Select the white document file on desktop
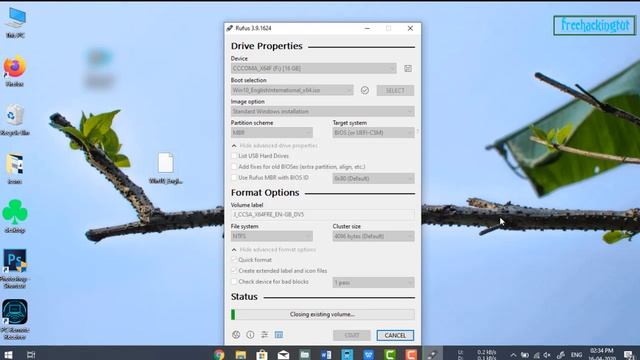Image resolution: width=640 pixels, height=360 pixels. [166, 168]
